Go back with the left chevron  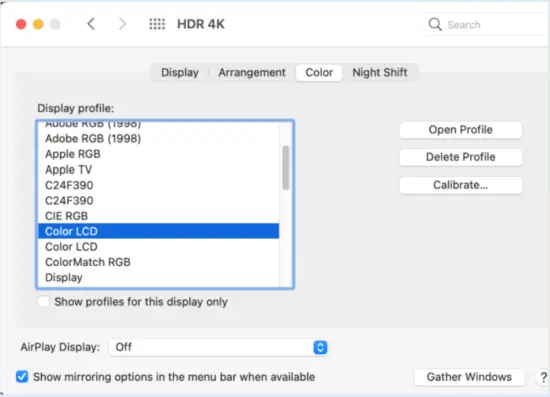tap(91, 24)
